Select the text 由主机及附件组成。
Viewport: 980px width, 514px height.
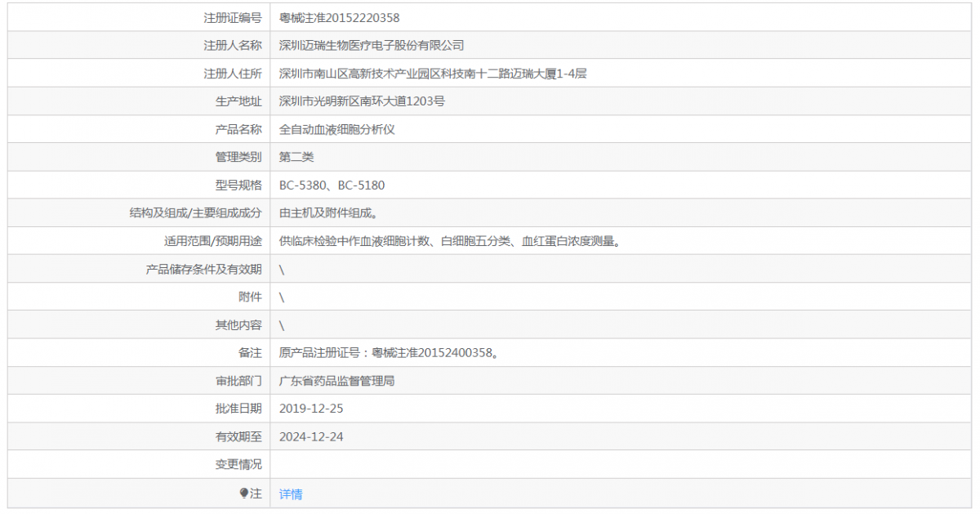328,213
